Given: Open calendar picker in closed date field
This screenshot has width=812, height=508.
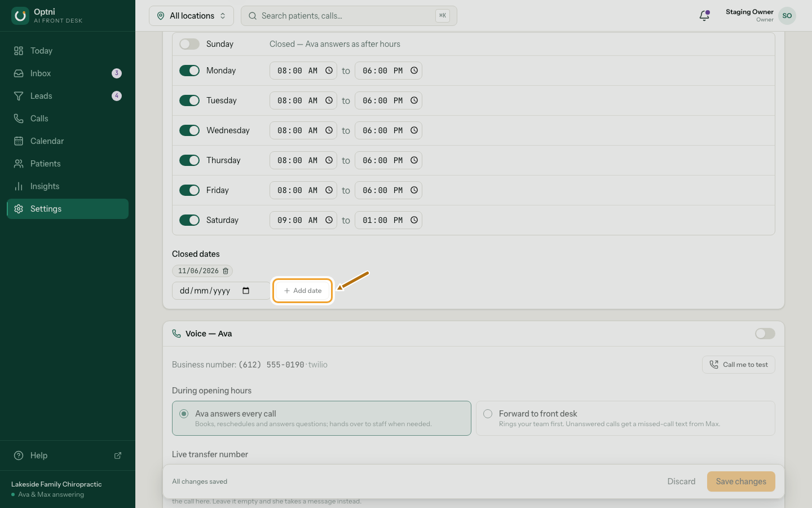Looking at the screenshot, I should tap(246, 291).
